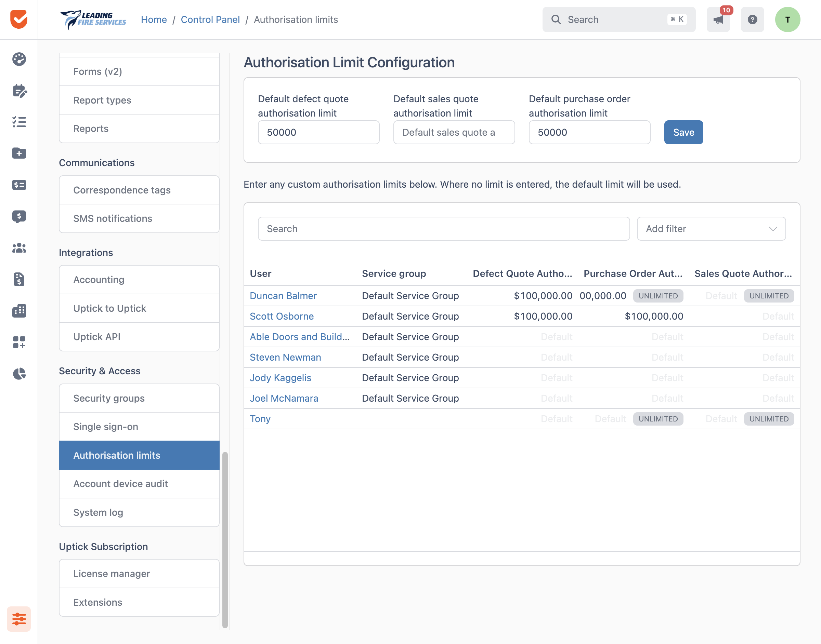Click the default purchase order limit field
This screenshot has height=644, width=821.
tap(589, 132)
